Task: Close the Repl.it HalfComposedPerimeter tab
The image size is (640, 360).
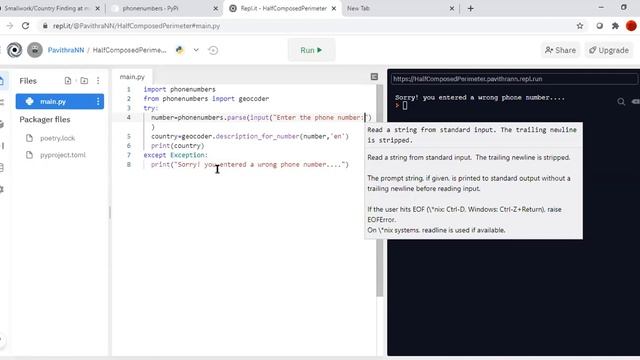Action: pyautogui.click(x=333, y=8)
